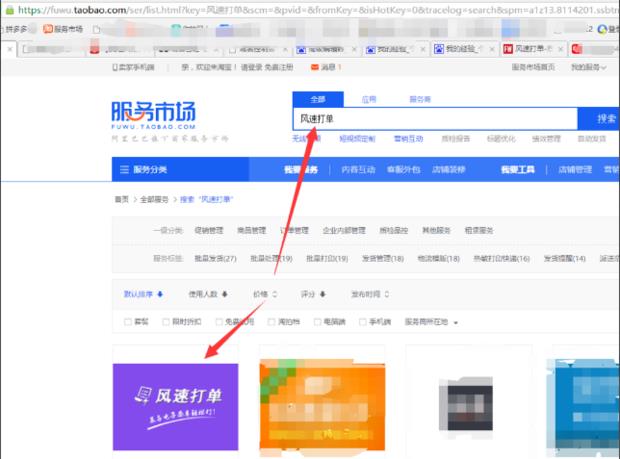
Task: Tick the 电脑端 checkbox
Action: (x=317, y=322)
